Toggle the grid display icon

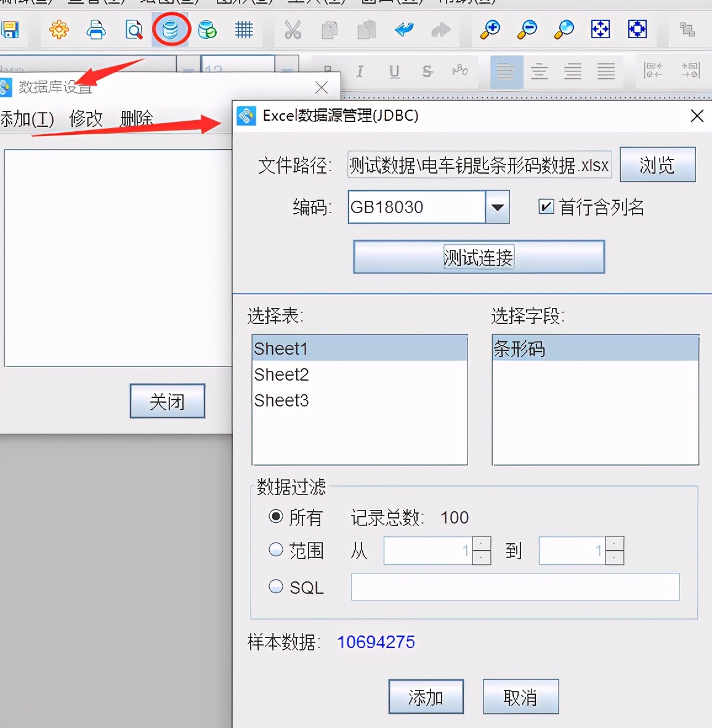point(244,30)
